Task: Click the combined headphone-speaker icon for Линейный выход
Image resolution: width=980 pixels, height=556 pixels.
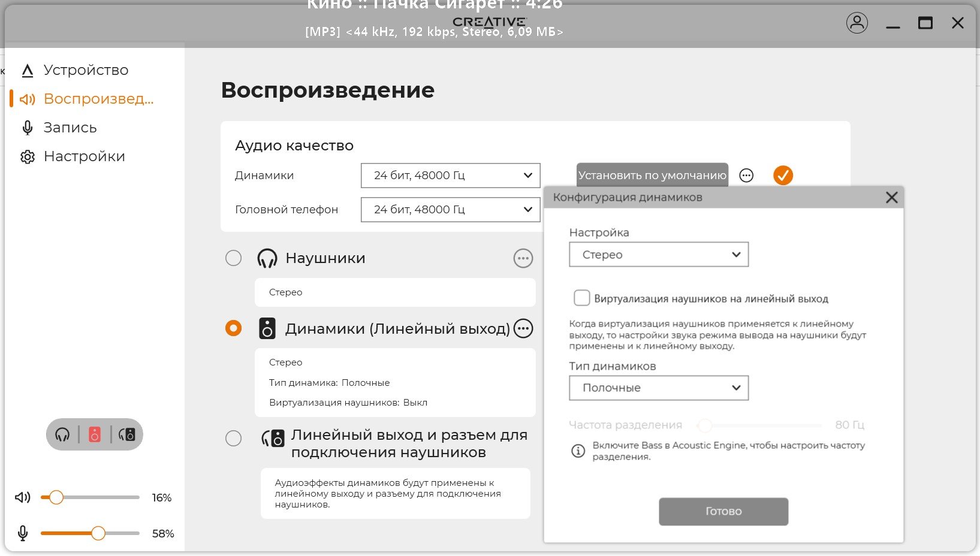Action: (x=273, y=439)
